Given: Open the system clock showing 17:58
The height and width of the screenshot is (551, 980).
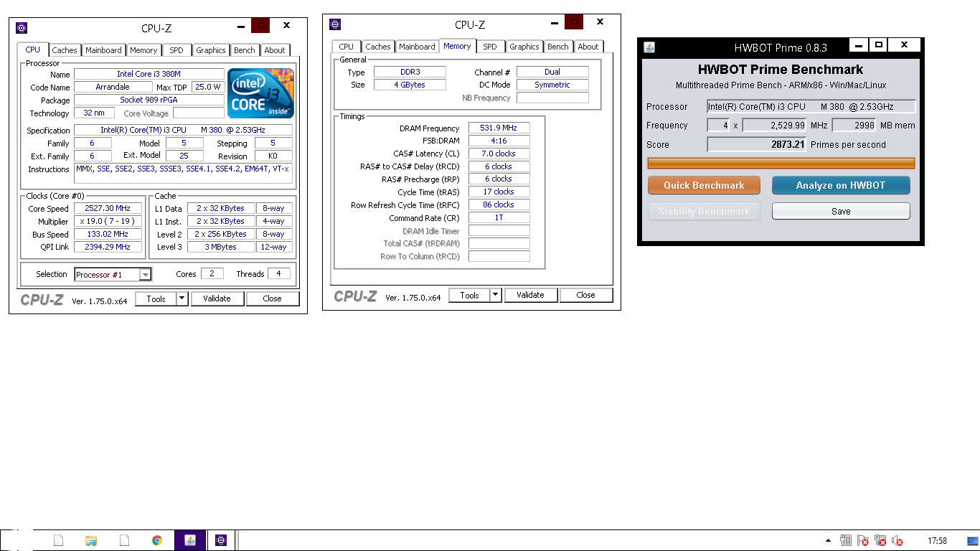Looking at the screenshot, I should (x=937, y=541).
